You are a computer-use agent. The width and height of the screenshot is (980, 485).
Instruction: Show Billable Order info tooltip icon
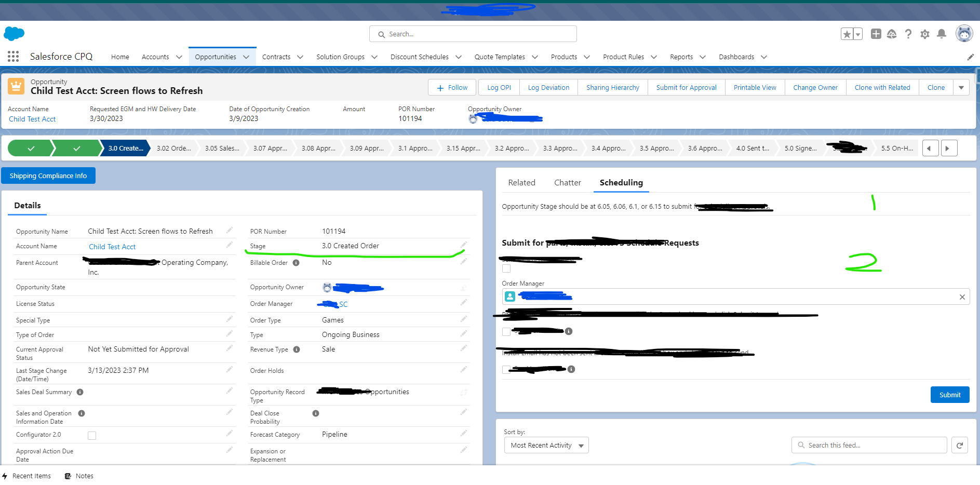pos(296,263)
